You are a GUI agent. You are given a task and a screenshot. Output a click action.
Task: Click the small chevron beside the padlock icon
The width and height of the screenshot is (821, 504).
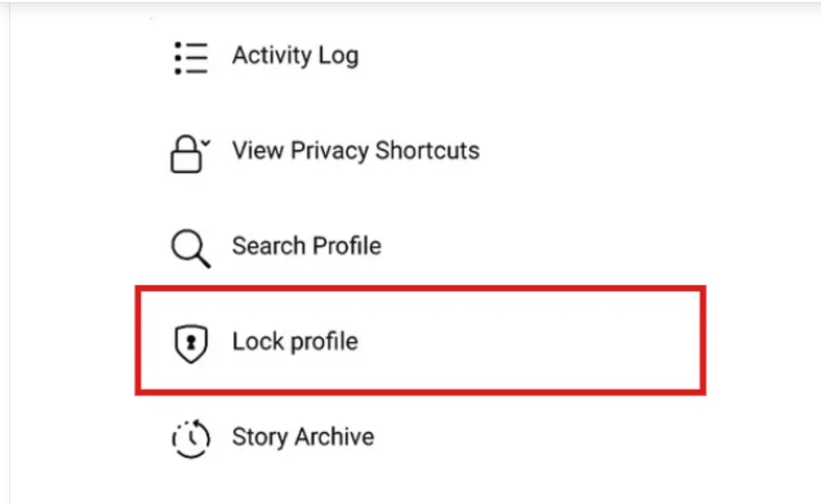(206, 143)
